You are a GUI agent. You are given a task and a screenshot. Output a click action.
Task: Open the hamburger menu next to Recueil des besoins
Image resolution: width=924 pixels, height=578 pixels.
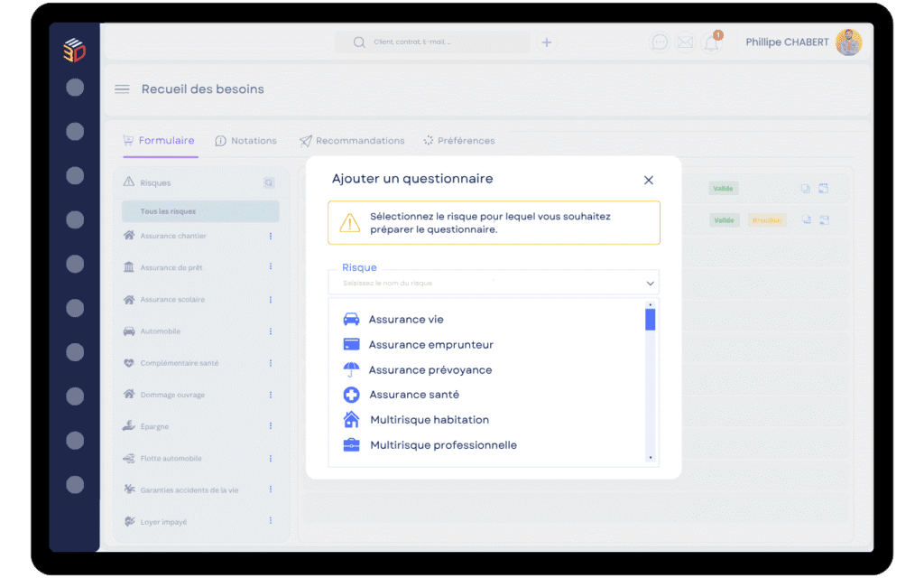click(122, 89)
